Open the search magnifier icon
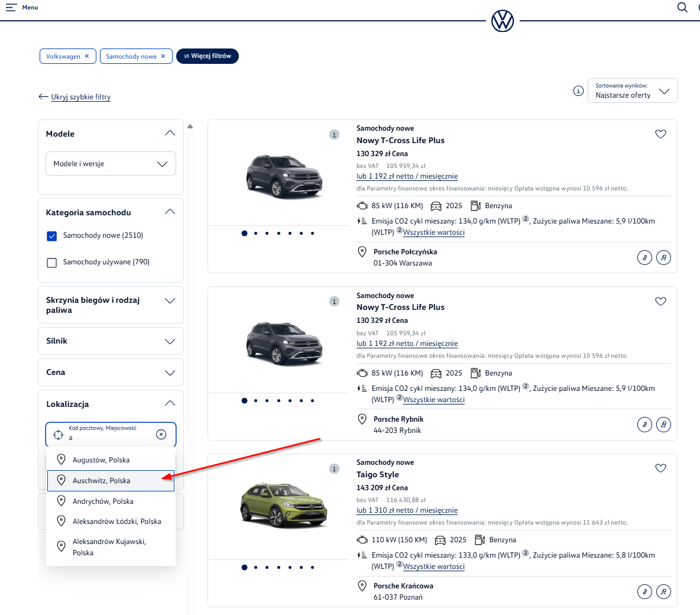Image resolution: width=700 pixels, height=615 pixels. click(682, 7)
